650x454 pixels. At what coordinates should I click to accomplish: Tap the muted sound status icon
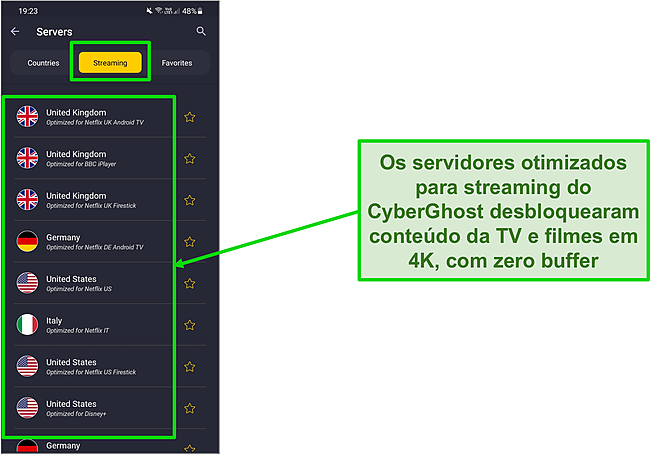coord(150,11)
